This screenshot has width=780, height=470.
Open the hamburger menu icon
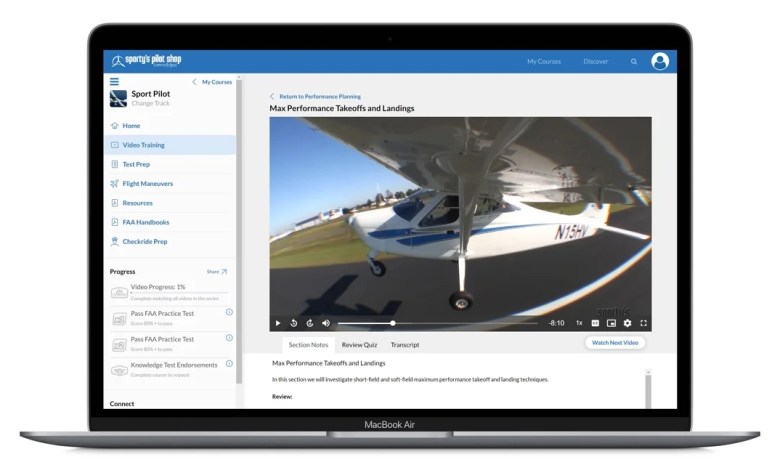(x=114, y=82)
